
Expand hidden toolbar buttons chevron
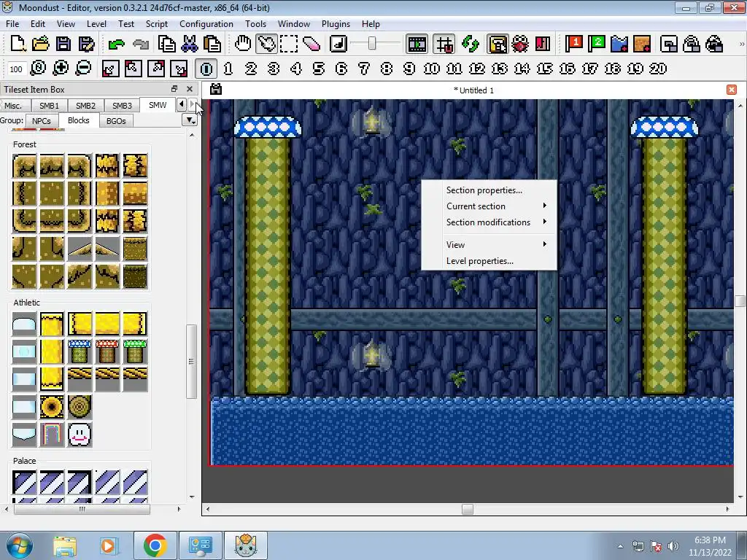pyautogui.click(x=742, y=44)
